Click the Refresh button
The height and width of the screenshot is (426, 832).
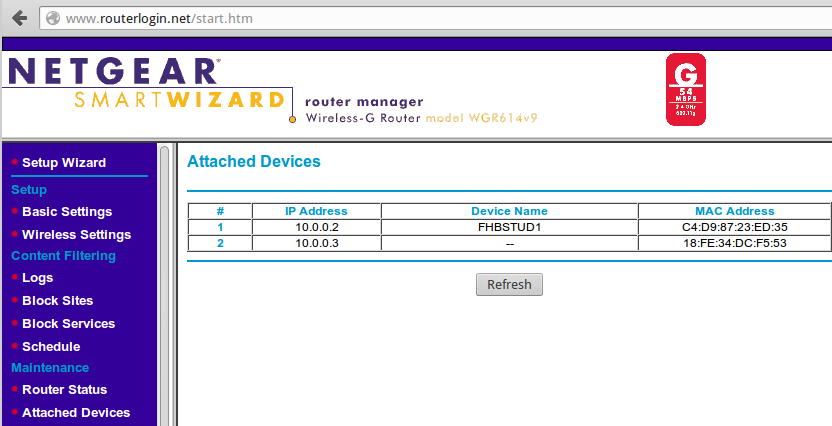(509, 284)
